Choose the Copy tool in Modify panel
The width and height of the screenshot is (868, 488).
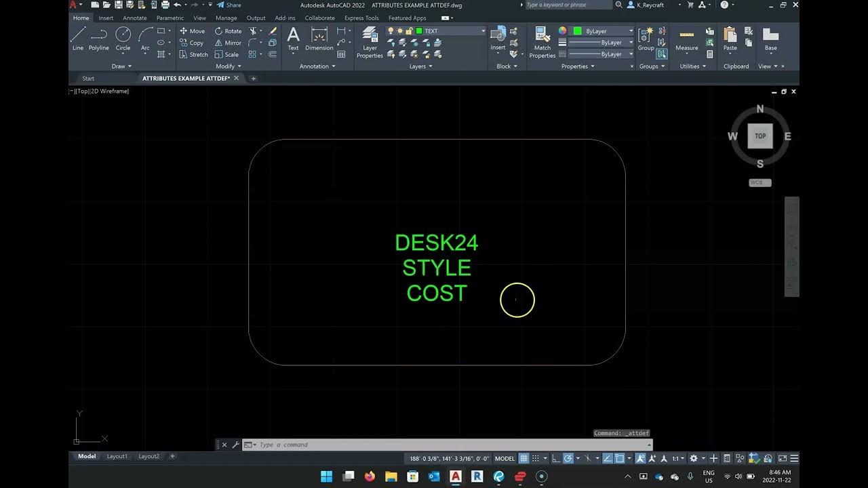[x=191, y=43]
